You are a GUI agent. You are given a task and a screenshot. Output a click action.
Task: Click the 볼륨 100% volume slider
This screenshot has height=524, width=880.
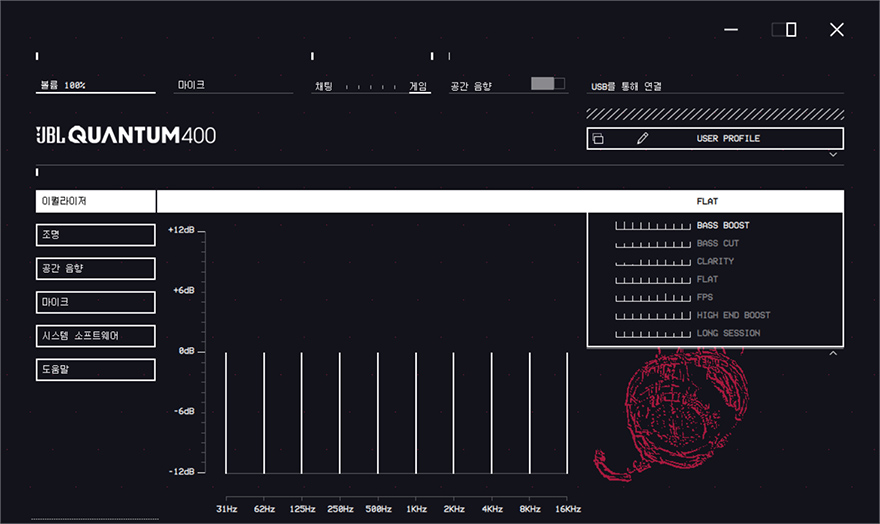(95, 86)
